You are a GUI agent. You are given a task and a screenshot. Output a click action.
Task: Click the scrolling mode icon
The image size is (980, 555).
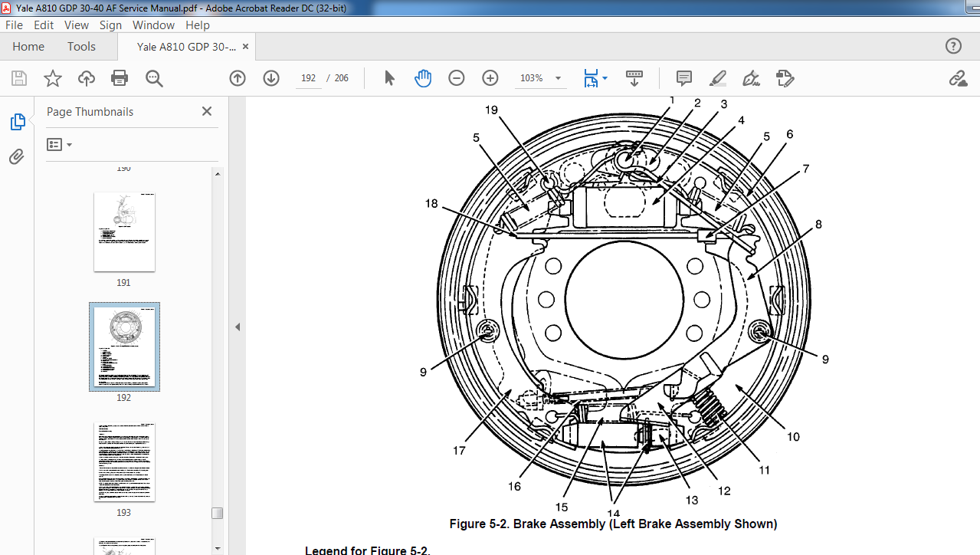[634, 78]
